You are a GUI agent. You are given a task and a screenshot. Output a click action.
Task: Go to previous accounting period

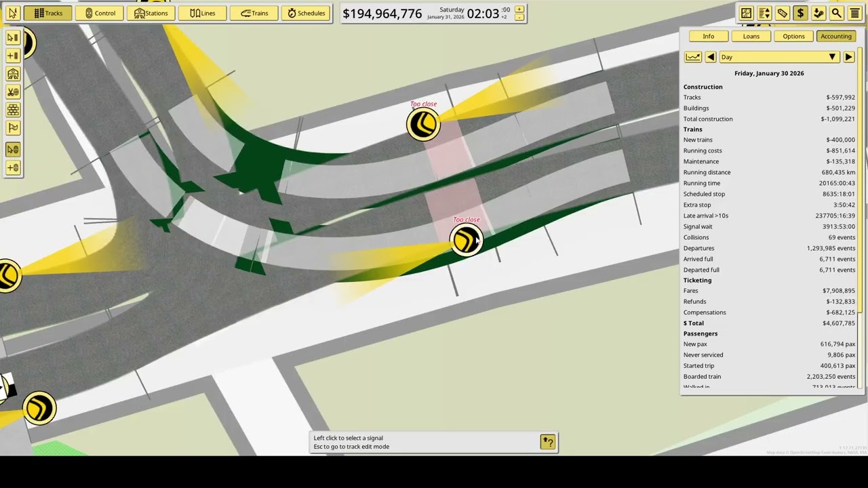coord(710,57)
